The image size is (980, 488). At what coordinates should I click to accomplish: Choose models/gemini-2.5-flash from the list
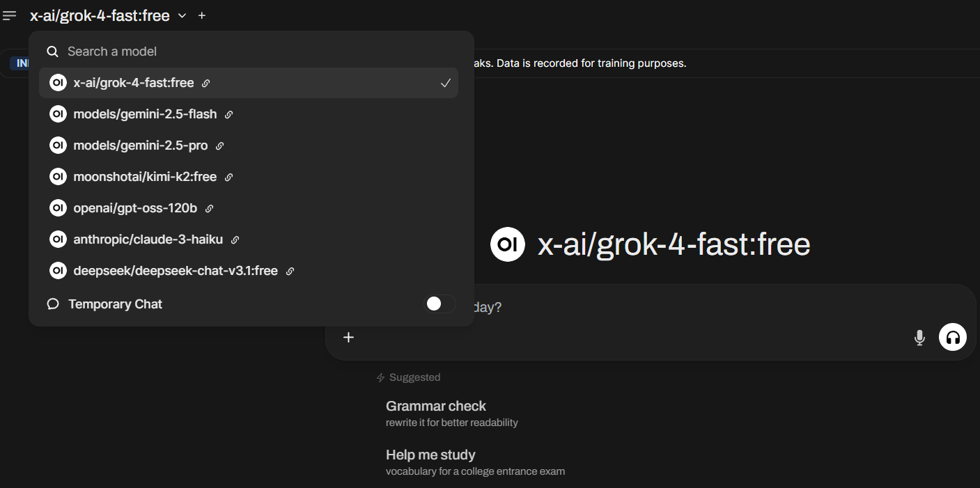tap(249, 114)
